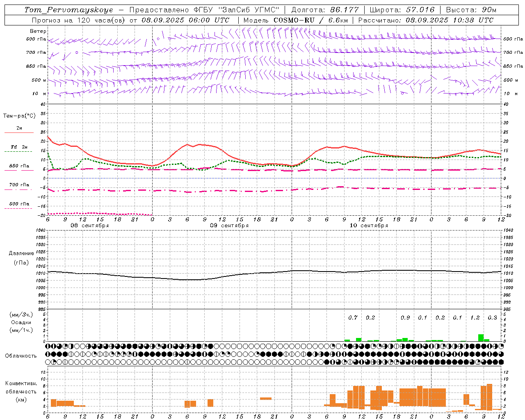Click the 0.7 precipitation amount
This screenshot has height=420, width=525.
pyautogui.click(x=353, y=318)
